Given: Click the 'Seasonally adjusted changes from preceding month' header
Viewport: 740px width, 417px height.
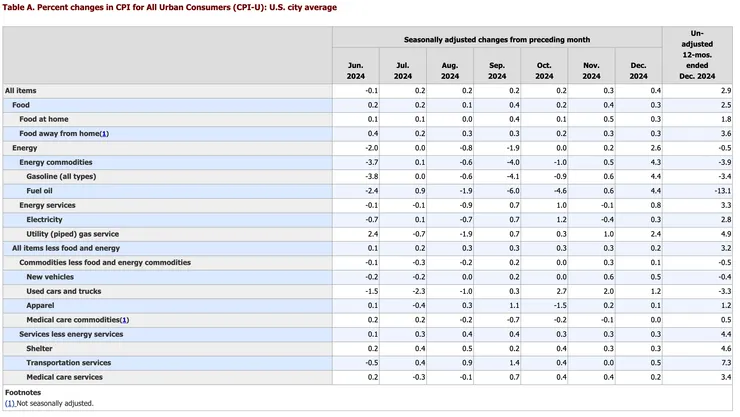Looking at the screenshot, I should pyautogui.click(x=496, y=39).
